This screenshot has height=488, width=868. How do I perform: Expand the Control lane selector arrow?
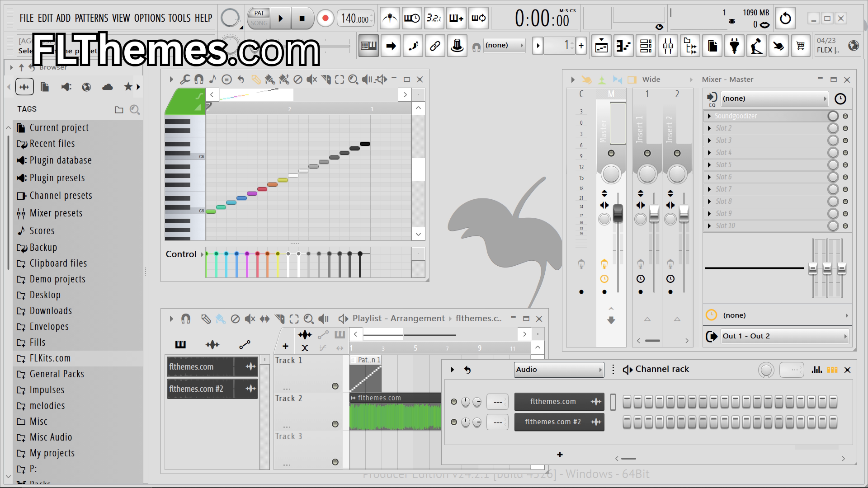pos(202,254)
